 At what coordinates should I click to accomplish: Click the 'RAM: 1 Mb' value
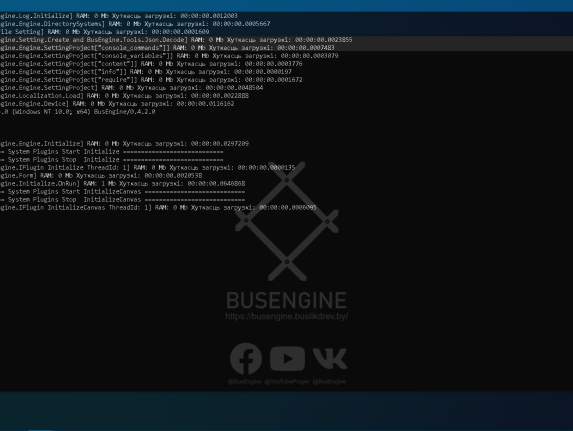99,184
